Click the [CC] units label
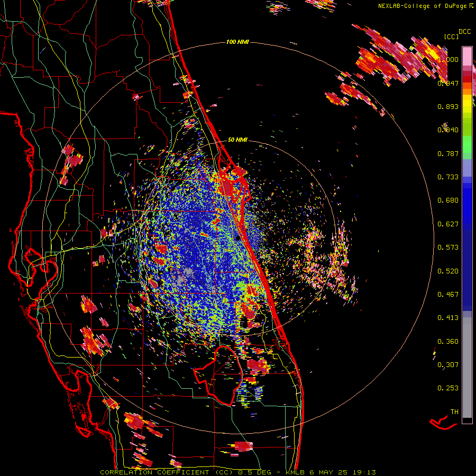 [451, 36]
